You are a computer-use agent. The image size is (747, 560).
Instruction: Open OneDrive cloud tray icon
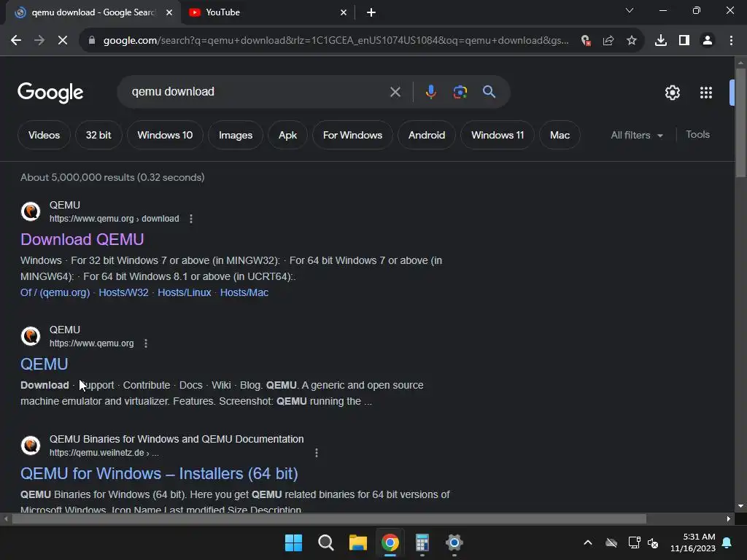tap(611, 542)
